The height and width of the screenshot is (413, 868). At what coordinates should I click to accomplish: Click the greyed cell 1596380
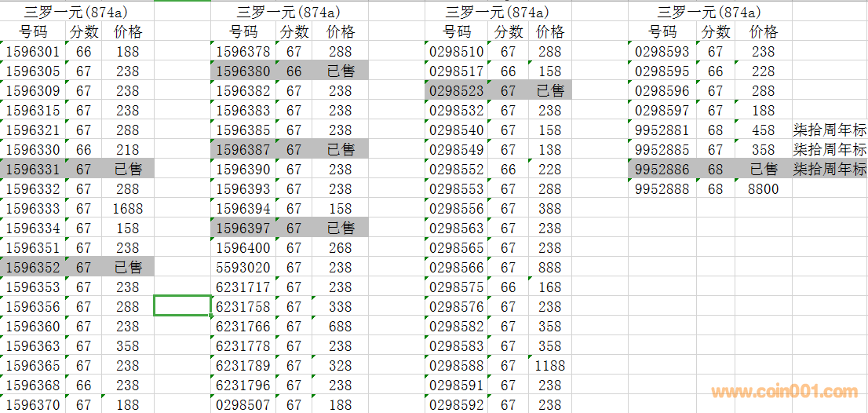243,71
